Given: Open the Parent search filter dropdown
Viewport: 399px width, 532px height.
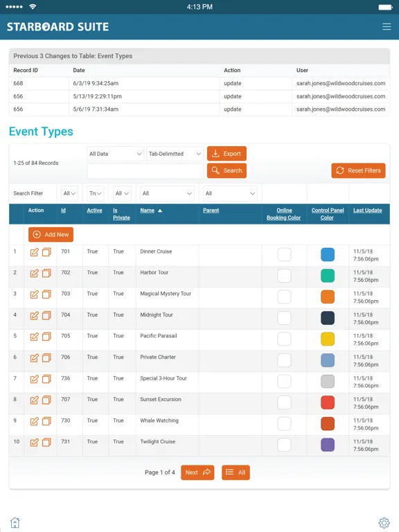Looking at the screenshot, I should pyautogui.click(x=230, y=193).
